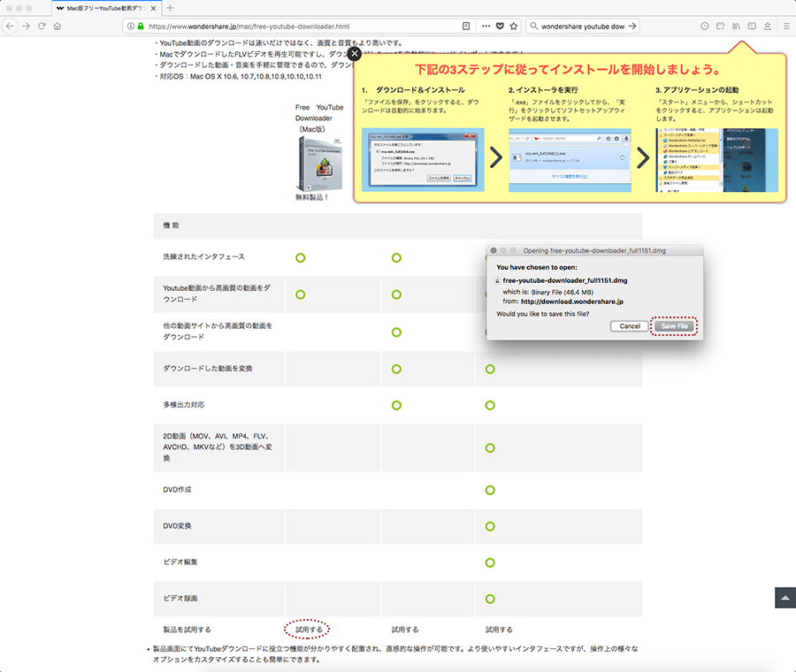The height and width of the screenshot is (672, 796).
Task: Save page to Pocket
Action: tap(500, 26)
